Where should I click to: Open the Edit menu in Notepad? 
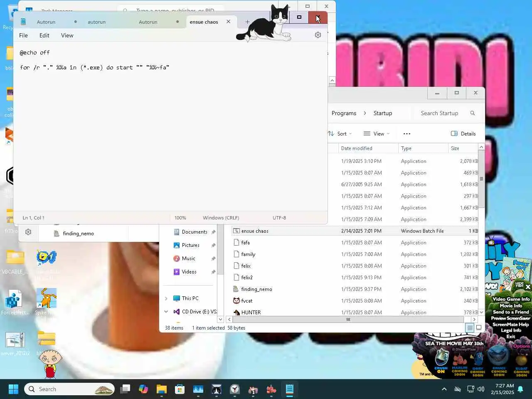point(44,35)
